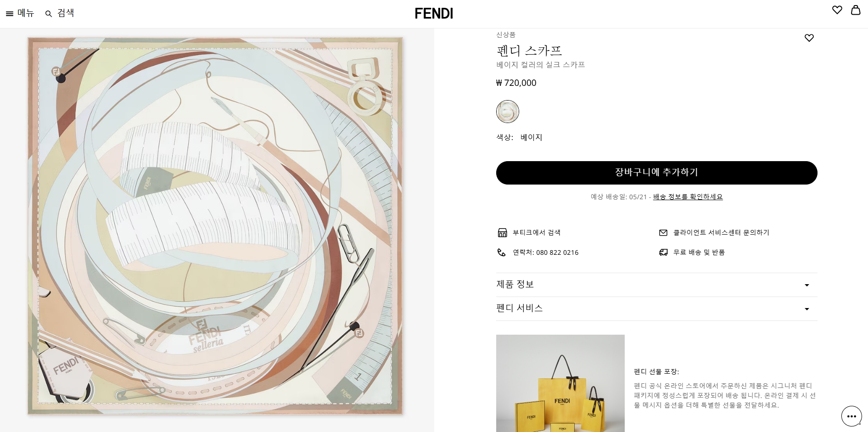Click the yellow gift packaging image

click(x=560, y=383)
